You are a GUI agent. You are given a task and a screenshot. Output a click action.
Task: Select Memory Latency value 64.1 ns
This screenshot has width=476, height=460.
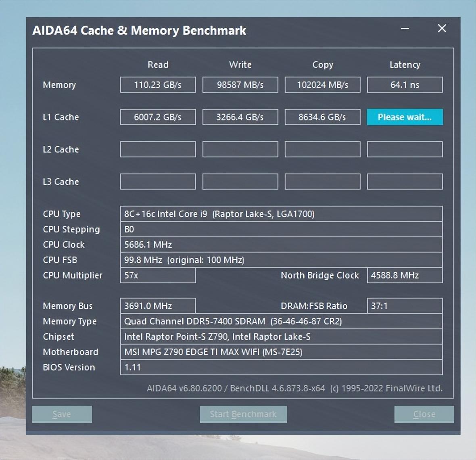405,85
